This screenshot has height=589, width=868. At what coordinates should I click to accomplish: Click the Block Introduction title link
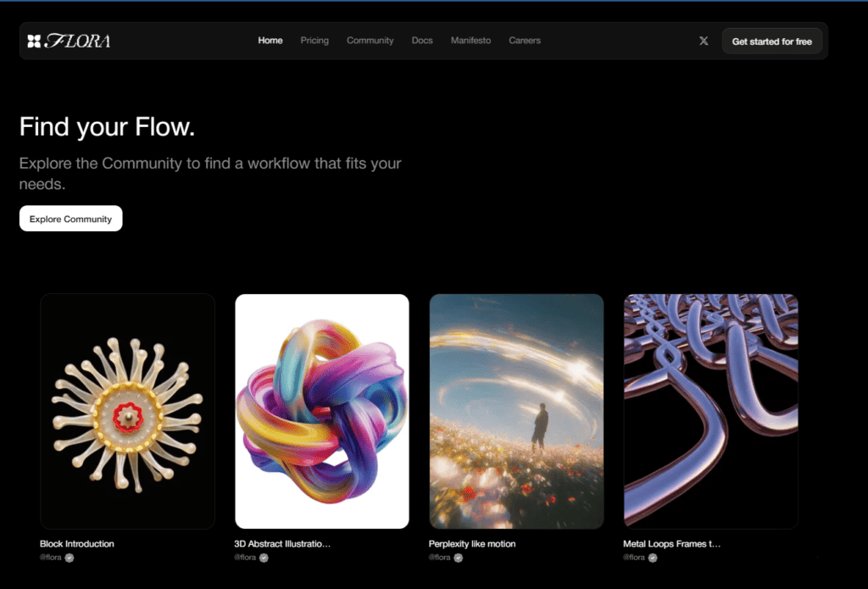click(77, 544)
